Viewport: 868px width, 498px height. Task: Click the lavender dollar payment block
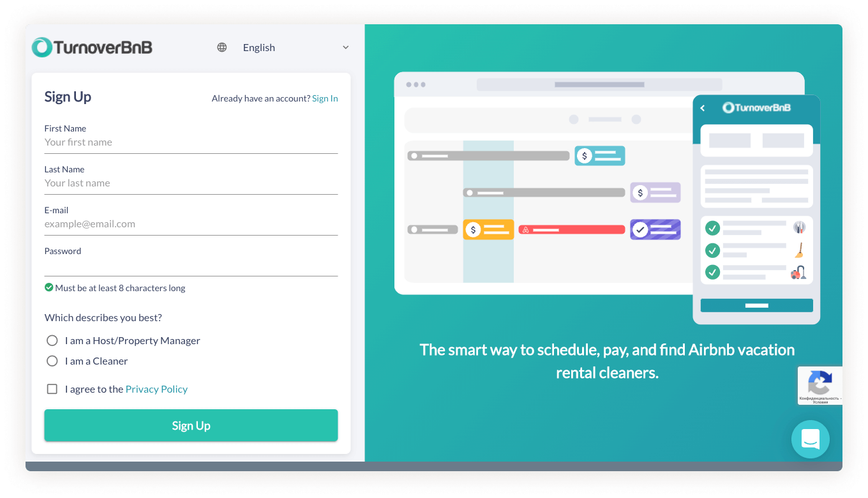(x=655, y=192)
